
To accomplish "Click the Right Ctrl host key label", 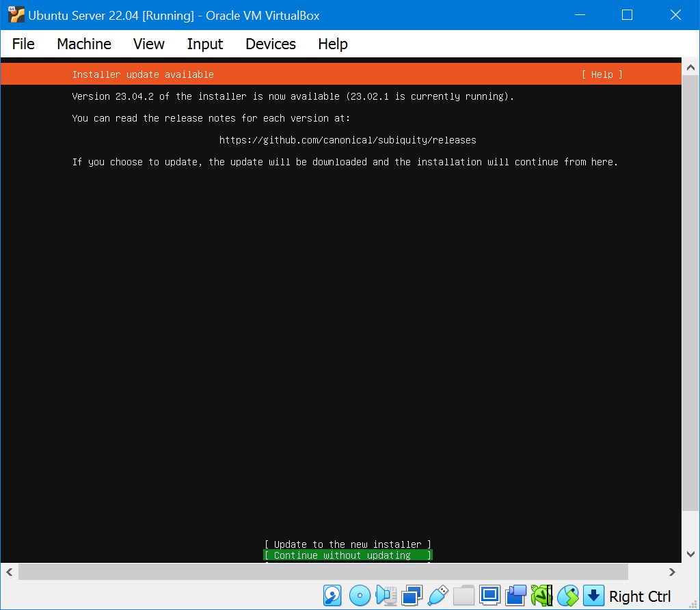I will tap(640, 596).
